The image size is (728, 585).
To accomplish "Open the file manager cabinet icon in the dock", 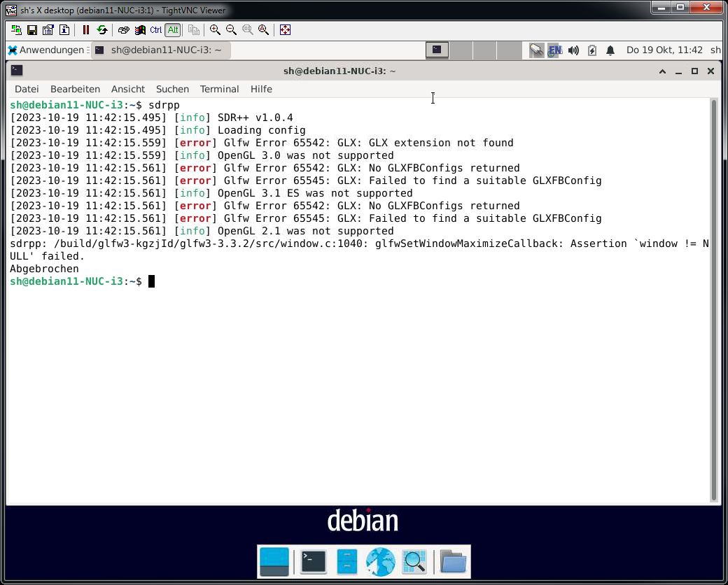I will click(346, 562).
